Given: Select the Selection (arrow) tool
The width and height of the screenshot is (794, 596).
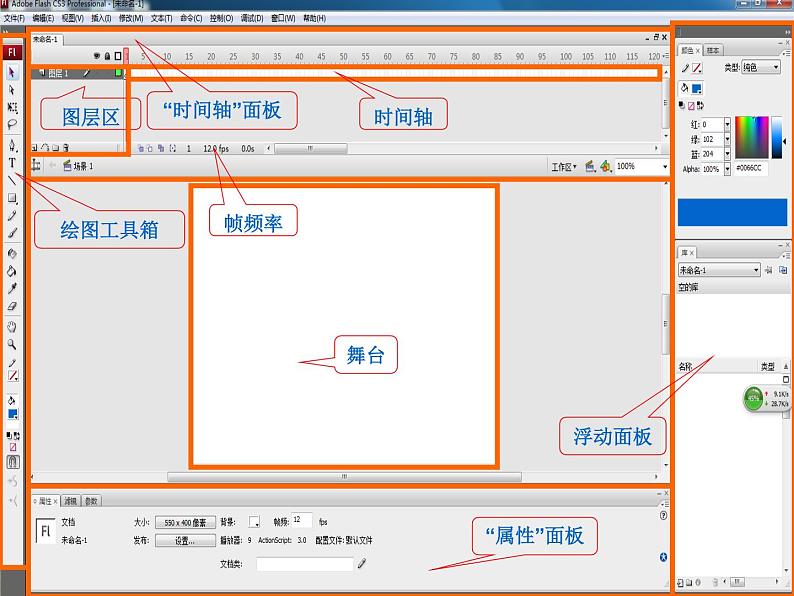Looking at the screenshot, I should (x=12, y=73).
